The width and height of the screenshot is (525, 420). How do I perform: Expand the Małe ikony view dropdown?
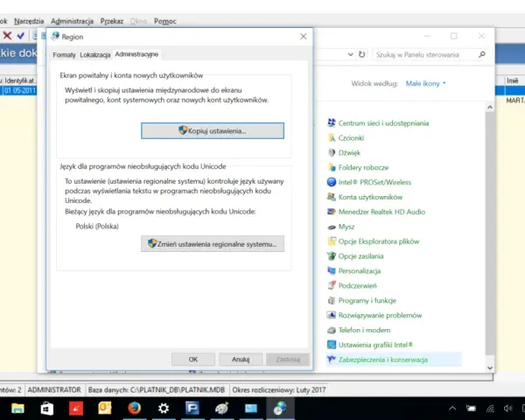tap(425, 83)
